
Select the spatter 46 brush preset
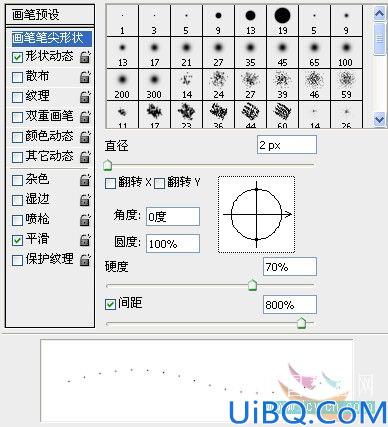pos(314,85)
